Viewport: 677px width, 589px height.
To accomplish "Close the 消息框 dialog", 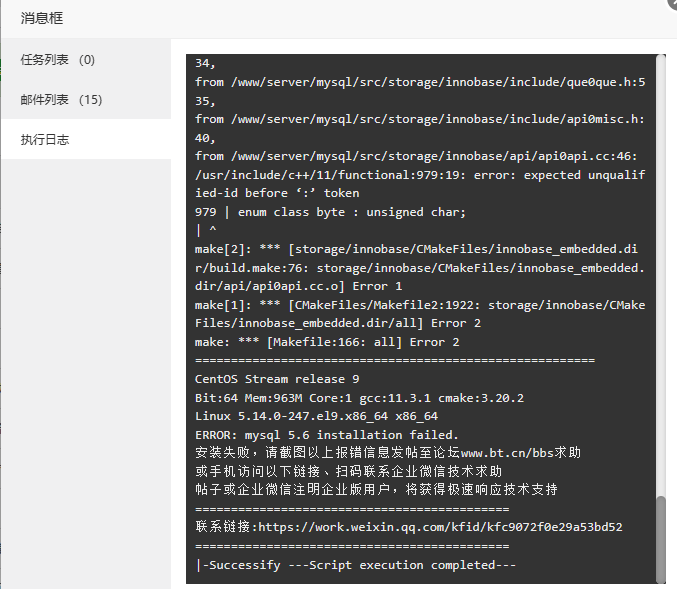I will (x=672, y=2).
